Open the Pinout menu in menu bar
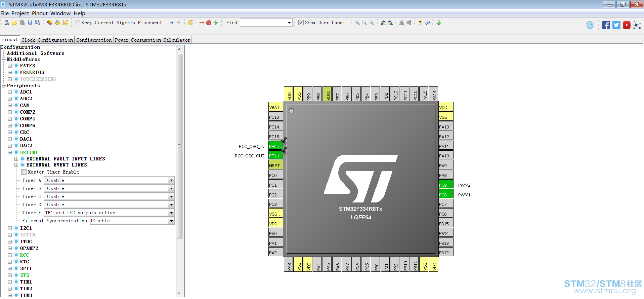This screenshot has width=644, height=299. pyautogui.click(x=40, y=13)
